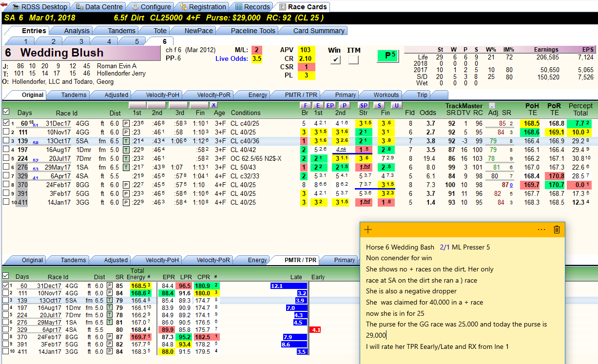Open the Data Centre tab
Viewport: 598px width, 364px height.
[99, 7]
